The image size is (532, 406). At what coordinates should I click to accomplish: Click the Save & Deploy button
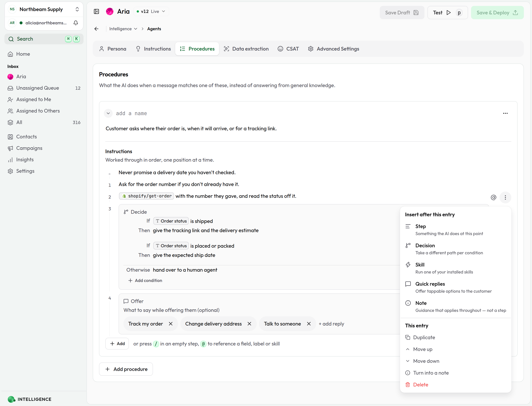[x=497, y=13]
